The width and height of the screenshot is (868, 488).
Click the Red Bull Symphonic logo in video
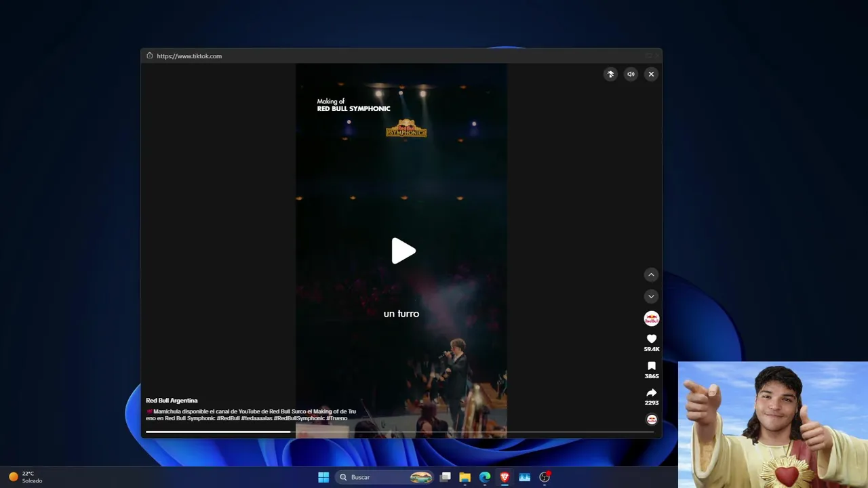click(406, 129)
